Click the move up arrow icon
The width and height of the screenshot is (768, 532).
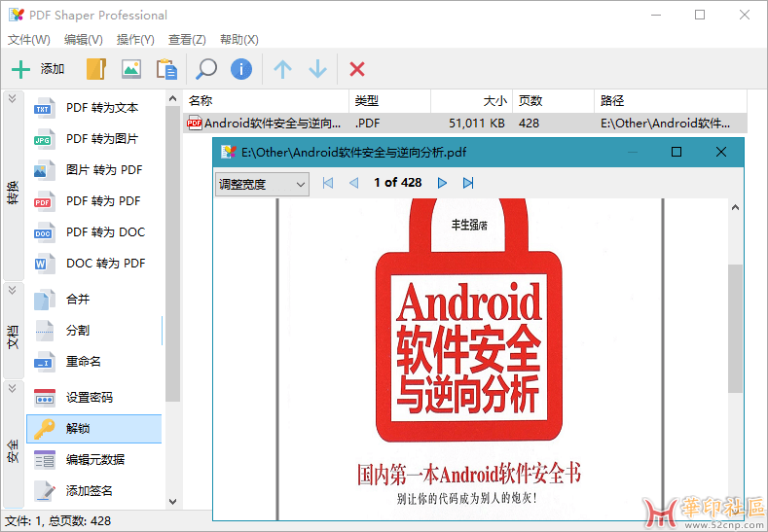(282, 69)
